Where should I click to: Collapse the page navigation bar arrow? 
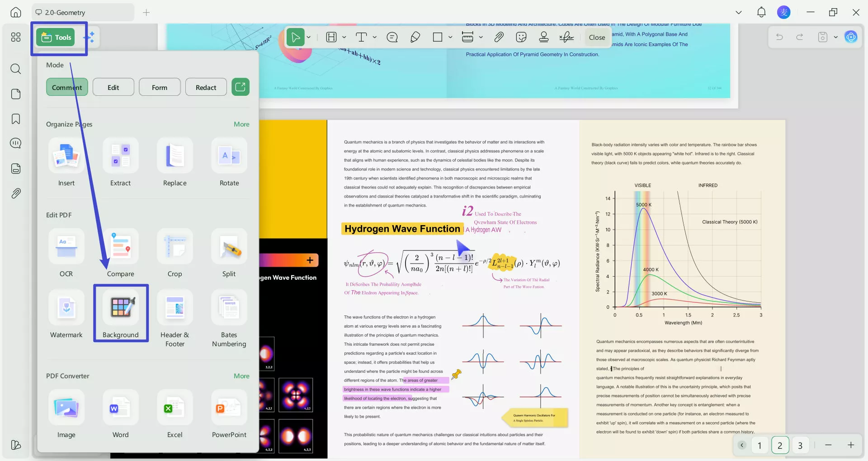click(742, 445)
